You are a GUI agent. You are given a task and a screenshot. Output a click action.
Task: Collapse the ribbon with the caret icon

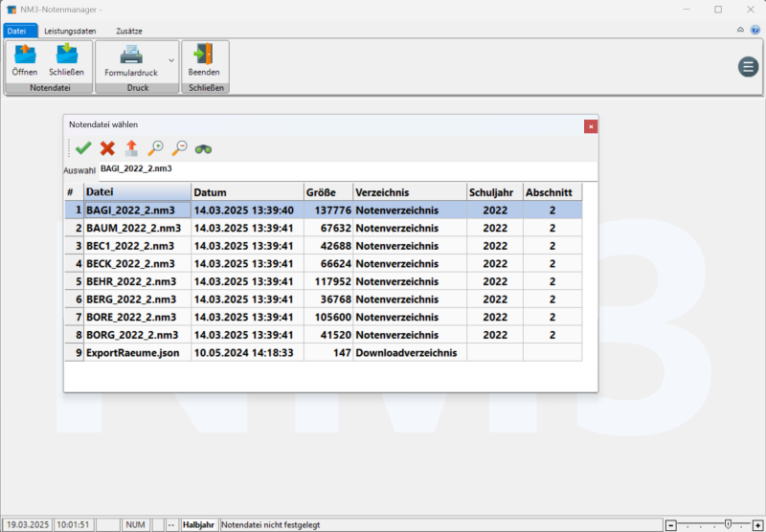[x=740, y=31]
